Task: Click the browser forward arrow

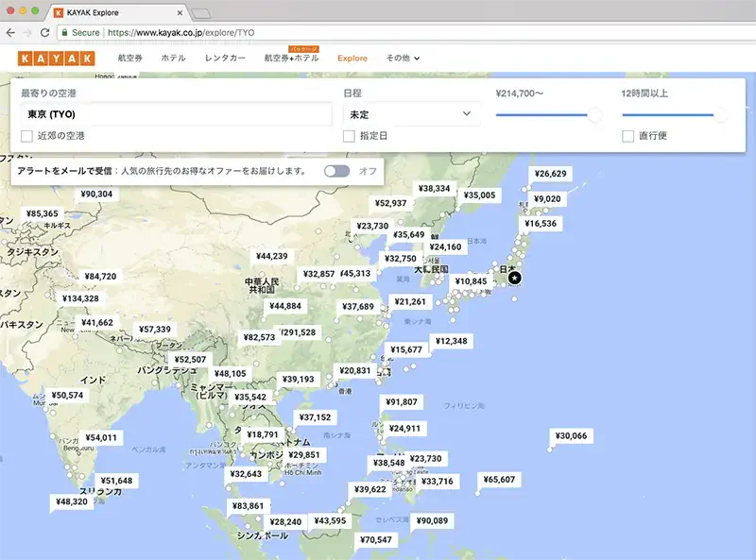Action: coord(26,30)
